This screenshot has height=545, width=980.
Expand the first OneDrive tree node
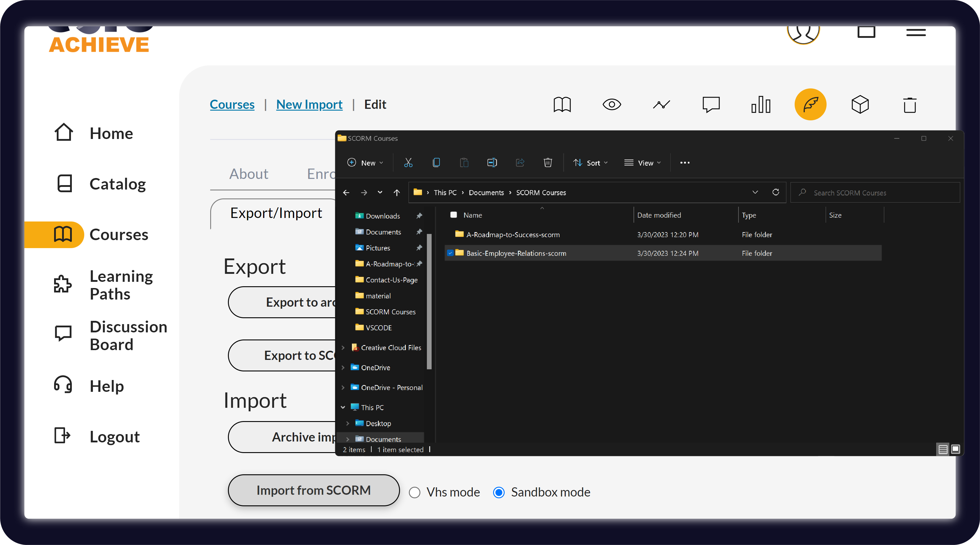(343, 368)
